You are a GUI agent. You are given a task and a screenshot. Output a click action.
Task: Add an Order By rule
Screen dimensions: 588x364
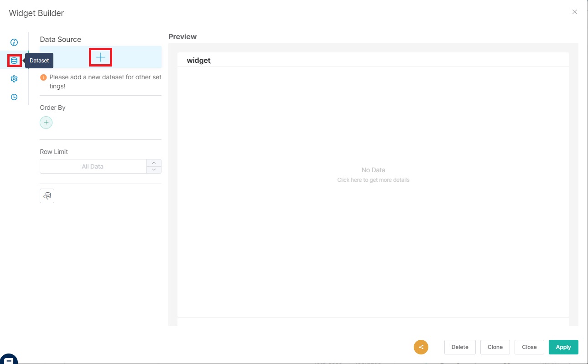[46, 123]
